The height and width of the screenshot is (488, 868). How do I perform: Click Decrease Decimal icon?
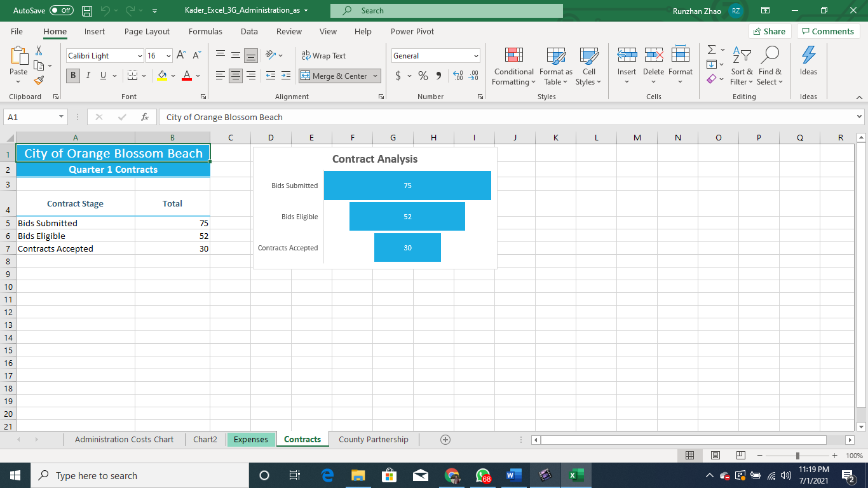click(x=473, y=76)
